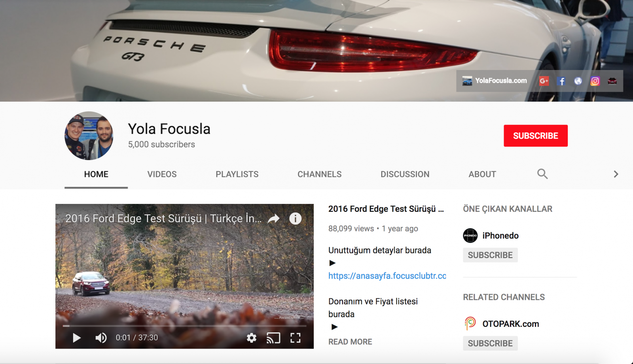633x364 pixels.
Task: Click the video title overlay in player
Action: click(x=163, y=219)
